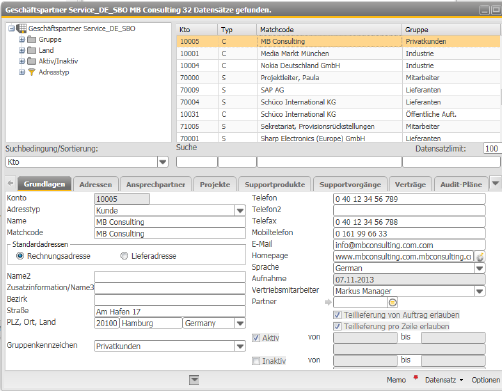Open the Adresstyp Kunde dropdown
This screenshot has width=502, height=391.
240,211
